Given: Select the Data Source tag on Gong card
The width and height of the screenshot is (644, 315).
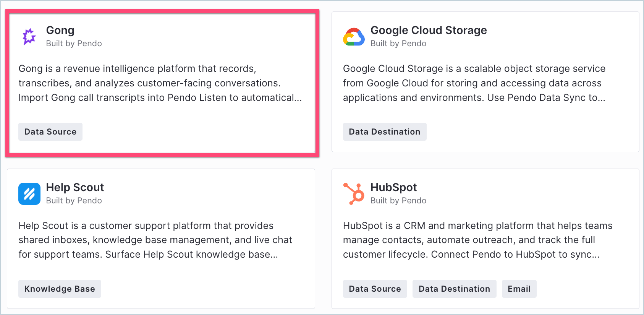Looking at the screenshot, I should [x=50, y=132].
